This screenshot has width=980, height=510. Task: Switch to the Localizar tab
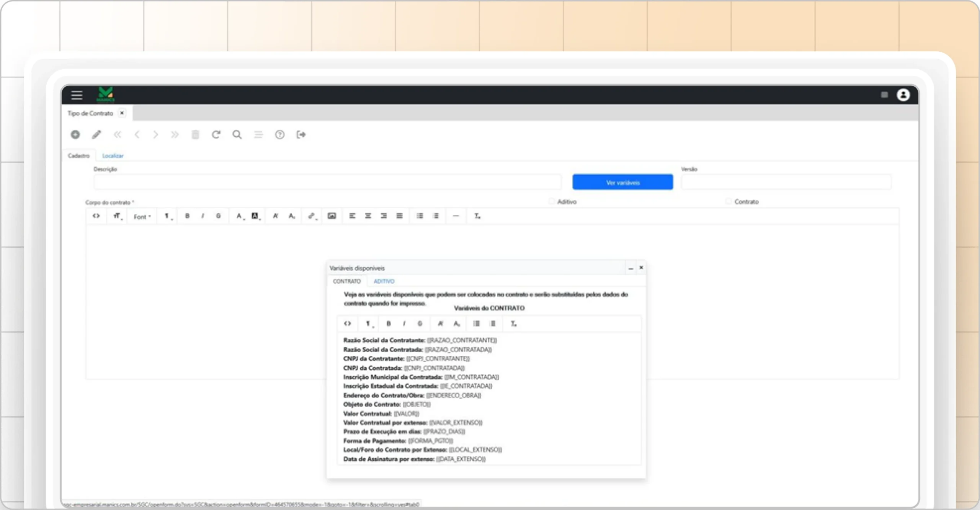pos(113,155)
